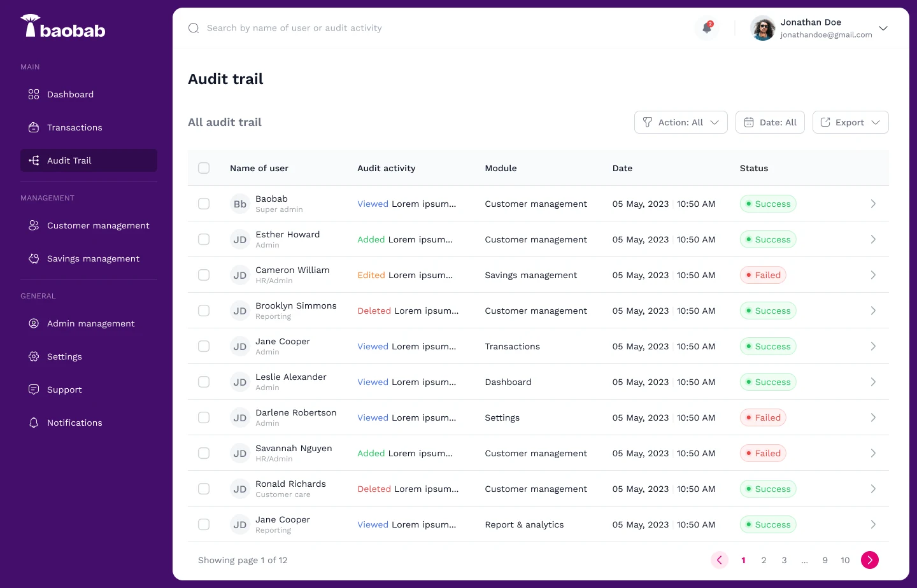Select Cameron William row checkbox
This screenshot has height=588, width=917.
point(204,275)
